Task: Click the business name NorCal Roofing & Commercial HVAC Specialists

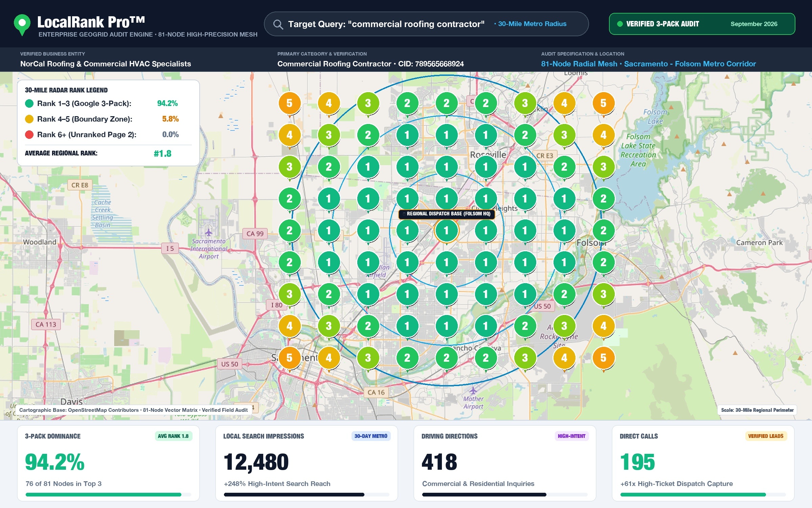Action: pyautogui.click(x=106, y=64)
